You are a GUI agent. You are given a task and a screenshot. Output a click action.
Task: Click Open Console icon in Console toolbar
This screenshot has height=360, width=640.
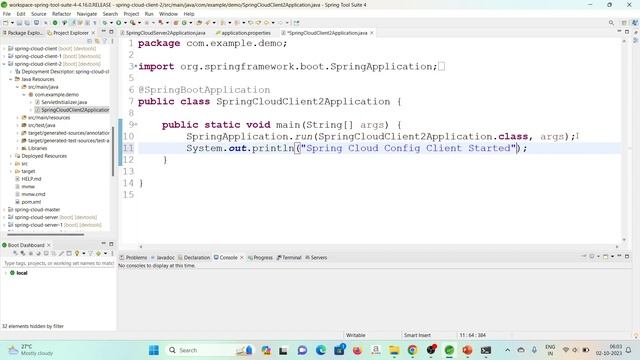pos(606,256)
